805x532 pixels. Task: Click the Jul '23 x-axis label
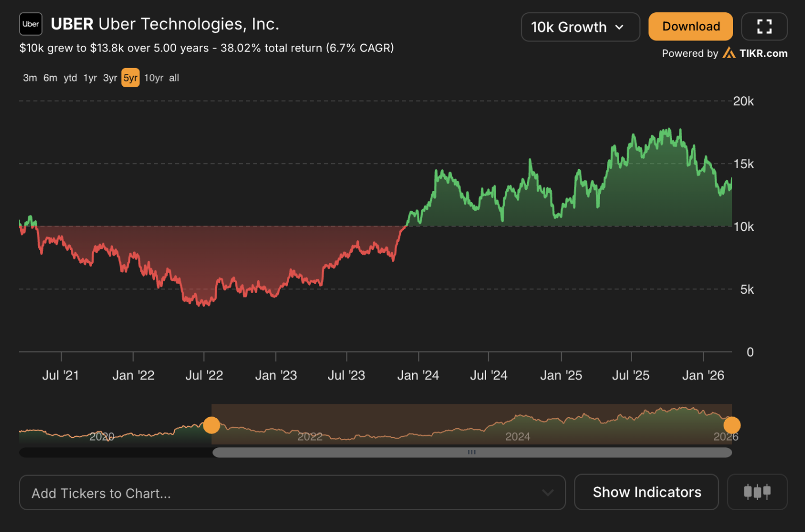point(347,376)
